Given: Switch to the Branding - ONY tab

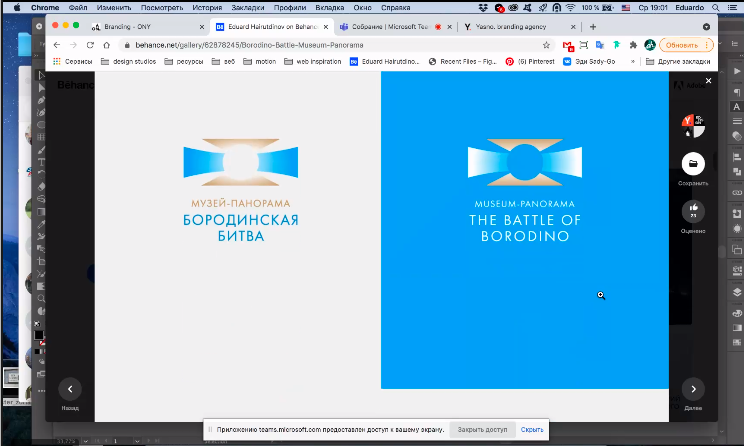Looking at the screenshot, I should click(149, 27).
